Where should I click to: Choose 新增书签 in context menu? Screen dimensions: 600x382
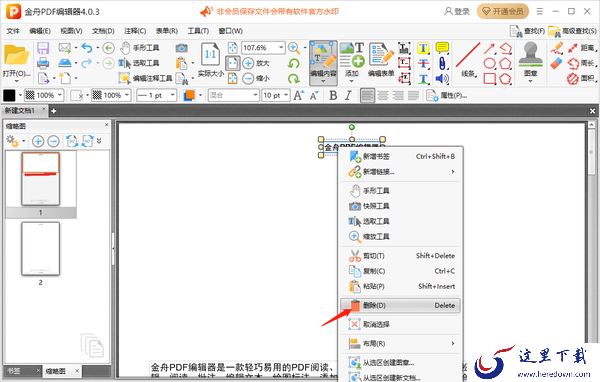tap(400, 156)
